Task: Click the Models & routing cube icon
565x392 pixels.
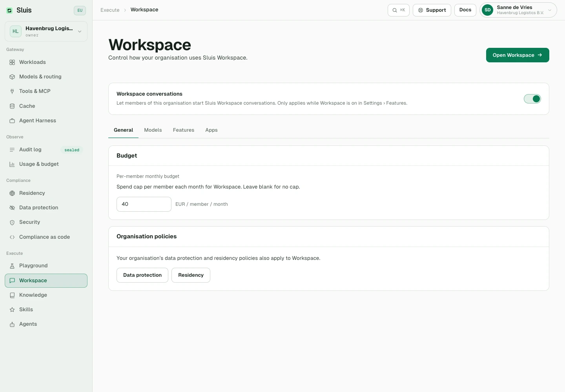Action: tap(12, 77)
